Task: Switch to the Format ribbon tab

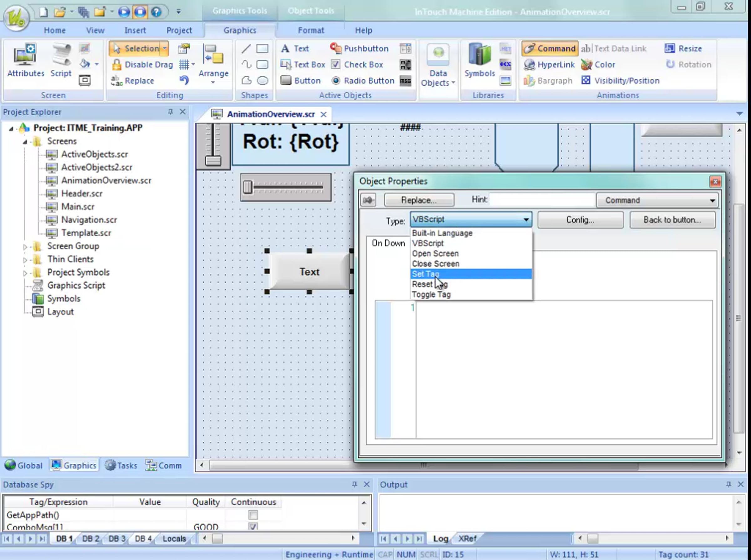Action: tap(311, 30)
